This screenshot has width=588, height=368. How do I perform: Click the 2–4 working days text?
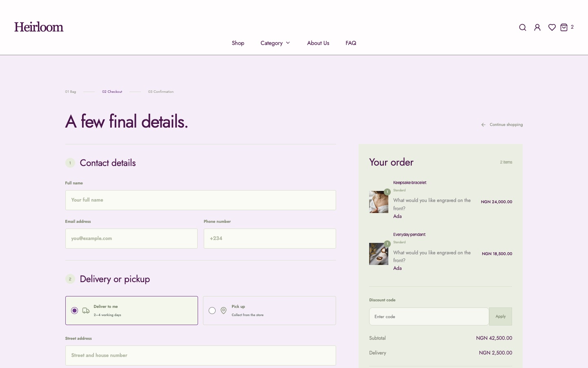tap(107, 315)
